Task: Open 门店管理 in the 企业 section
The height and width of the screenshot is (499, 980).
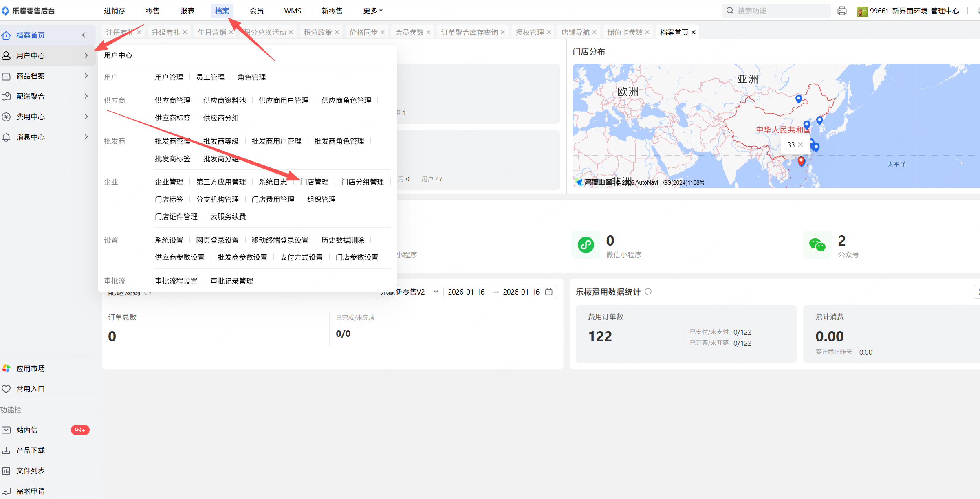Action: pyautogui.click(x=314, y=182)
